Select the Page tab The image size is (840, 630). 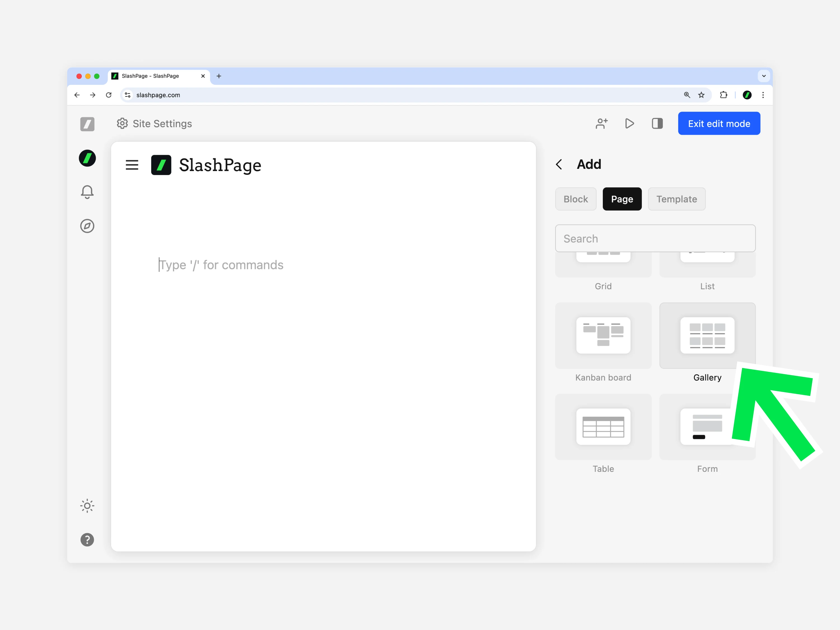point(622,199)
